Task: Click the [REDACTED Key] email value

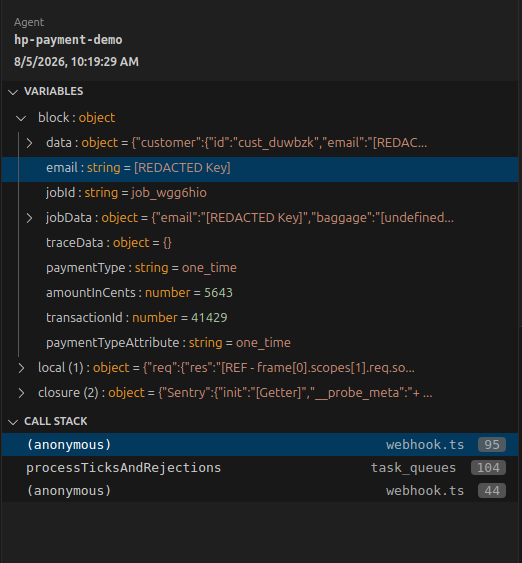Action: pyautogui.click(x=182, y=168)
